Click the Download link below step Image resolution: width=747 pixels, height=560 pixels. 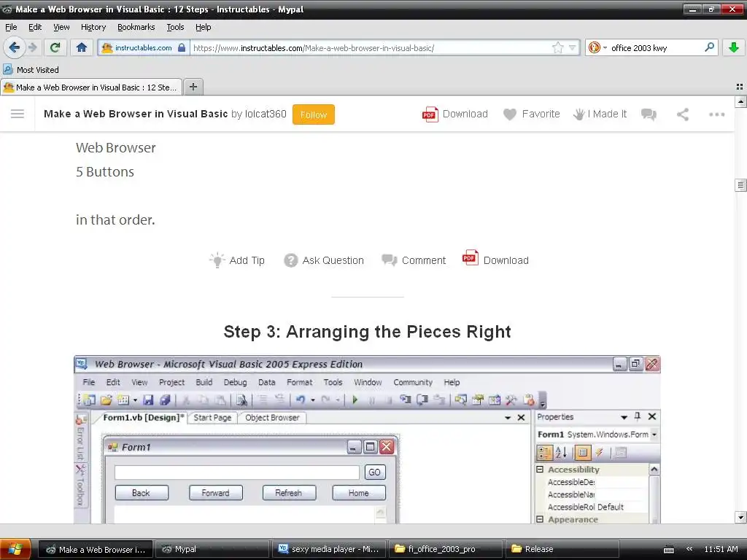pos(495,260)
